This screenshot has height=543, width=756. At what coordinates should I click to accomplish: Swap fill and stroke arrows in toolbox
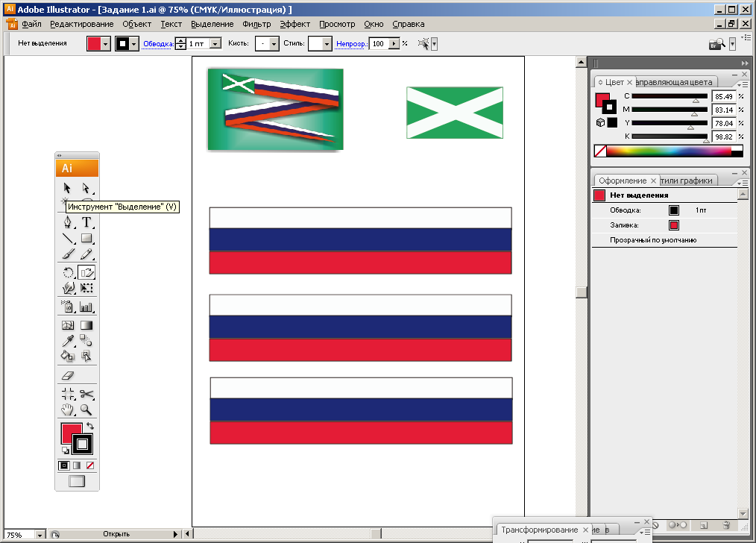(89, 426)
